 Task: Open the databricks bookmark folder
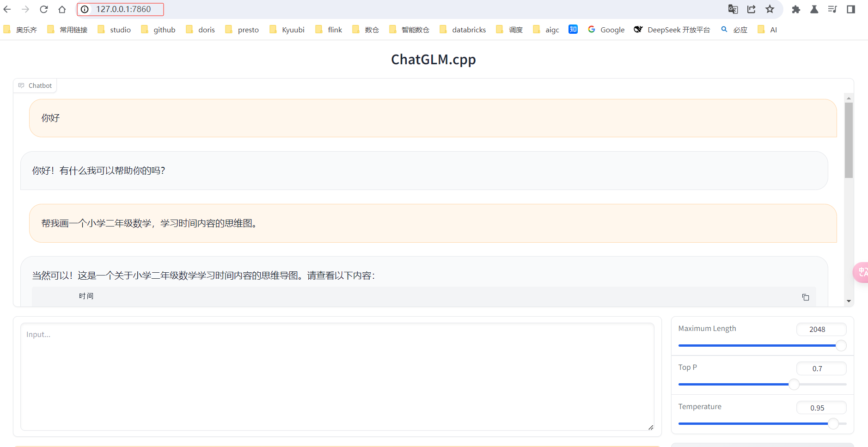click(x=463, y=30)
